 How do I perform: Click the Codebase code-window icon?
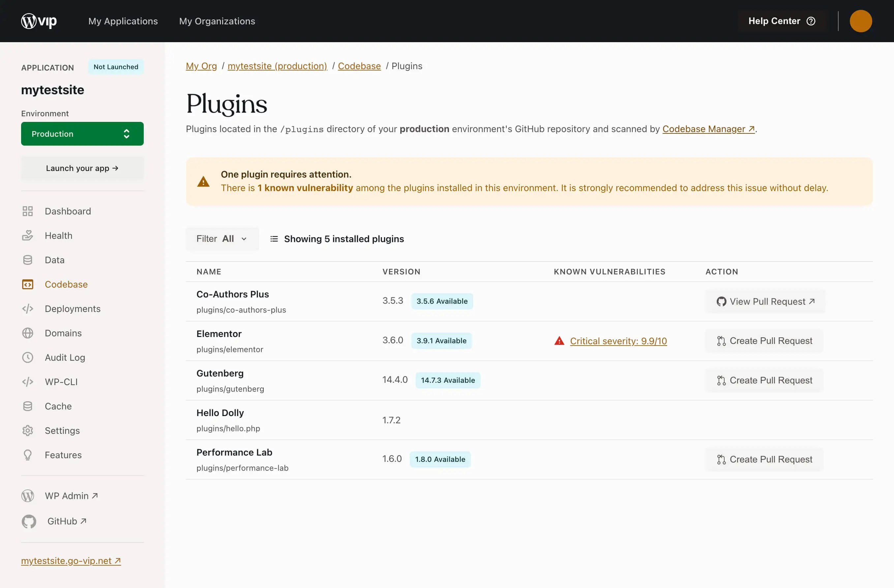point(27,284)
